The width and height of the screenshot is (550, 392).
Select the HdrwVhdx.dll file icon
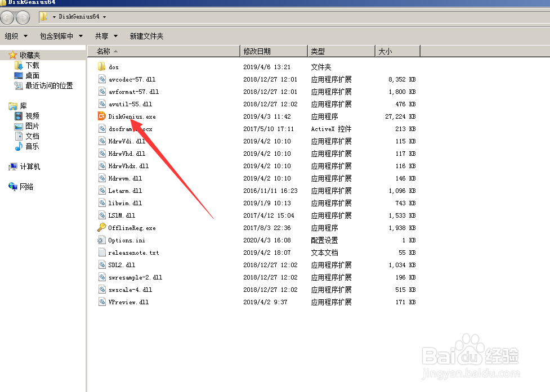(x=102, y=166)
